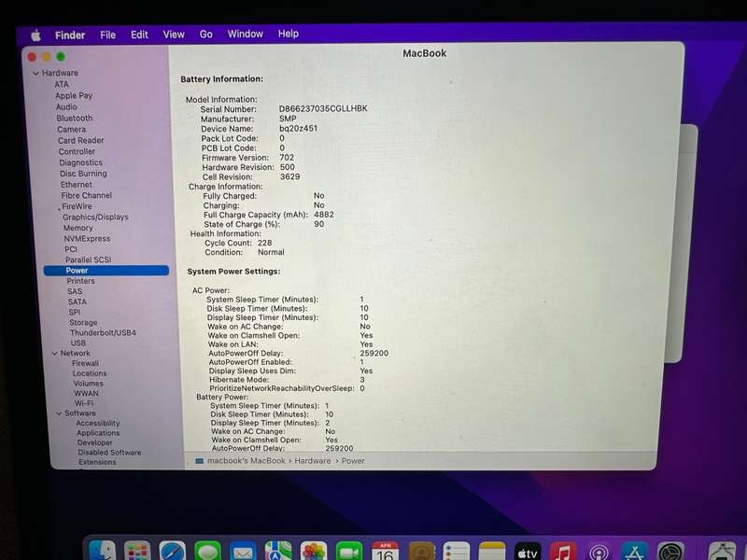Select Locations under Network
The width and height of the screenshot is (747, 560).
pos(90,373)
